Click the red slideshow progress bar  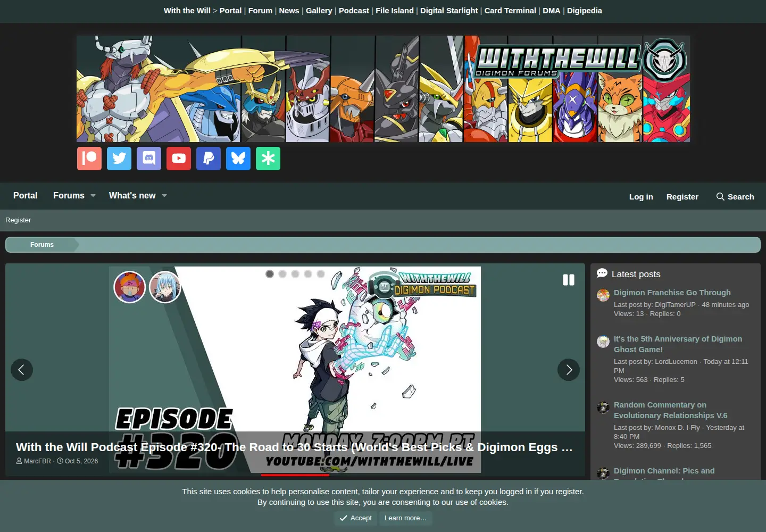(x=295, y=475)
